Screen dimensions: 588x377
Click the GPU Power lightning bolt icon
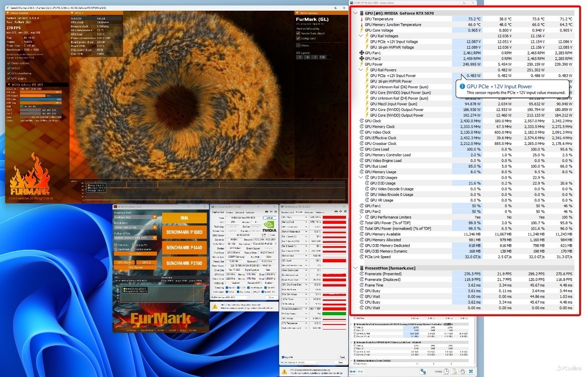362,64
